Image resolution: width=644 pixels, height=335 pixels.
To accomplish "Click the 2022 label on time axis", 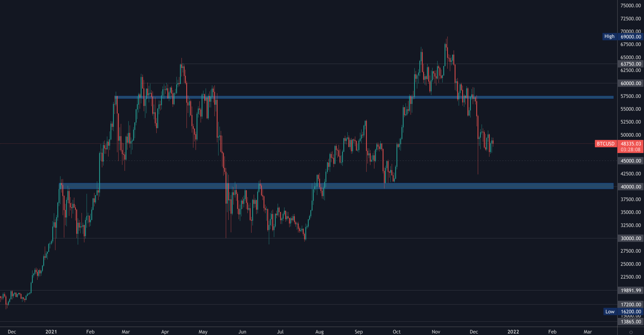I will coord(513,332).
